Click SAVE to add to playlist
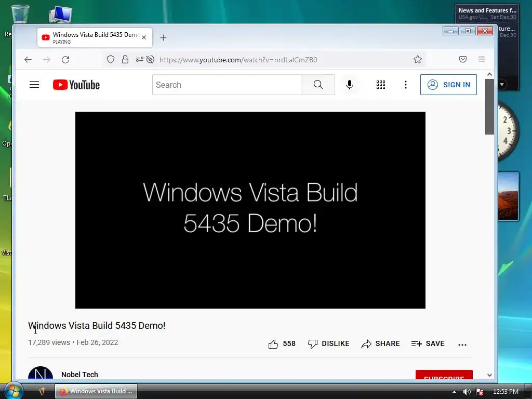The width and height of the screenshot is (532, 399). pyautogui.click(x=428, y=344)
